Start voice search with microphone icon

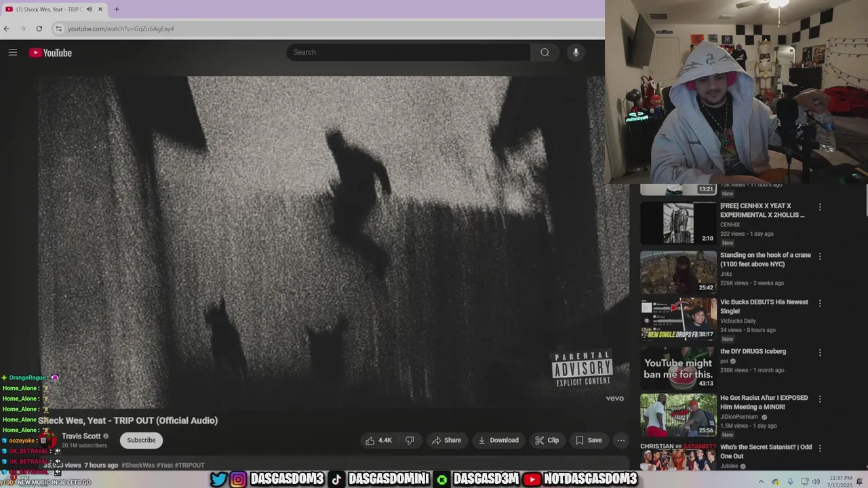[x=576, y=52]
